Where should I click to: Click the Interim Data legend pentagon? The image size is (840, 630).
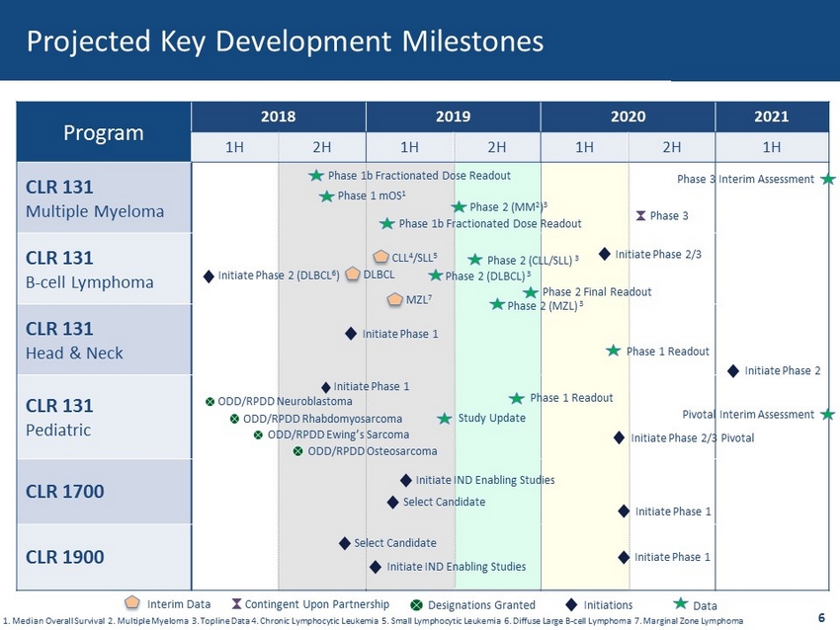(132, 603)
